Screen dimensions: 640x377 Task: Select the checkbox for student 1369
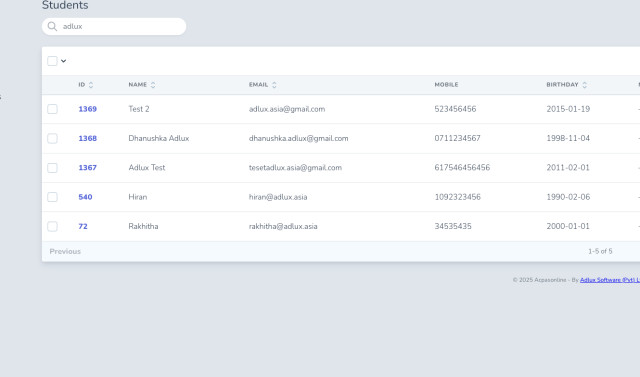tap(52, 109)
